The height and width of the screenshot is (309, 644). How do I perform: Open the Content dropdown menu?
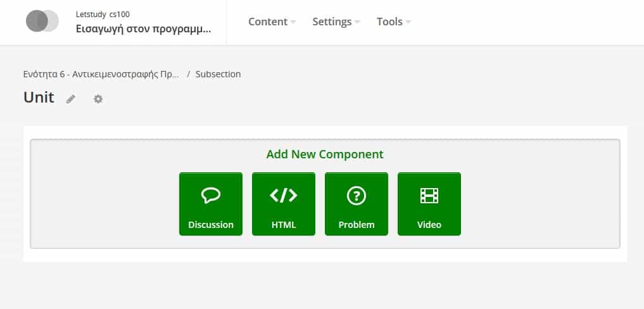(272, 22)
